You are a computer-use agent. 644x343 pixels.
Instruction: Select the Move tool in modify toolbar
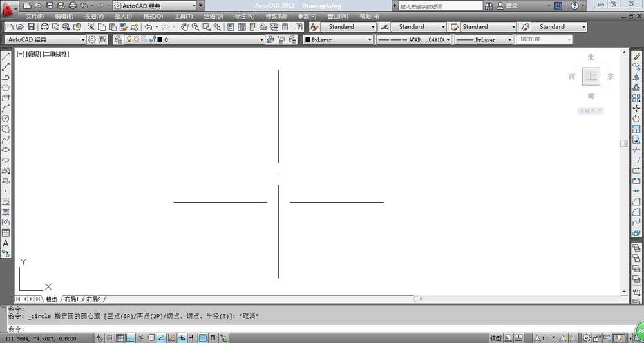(x=637, y=108)
